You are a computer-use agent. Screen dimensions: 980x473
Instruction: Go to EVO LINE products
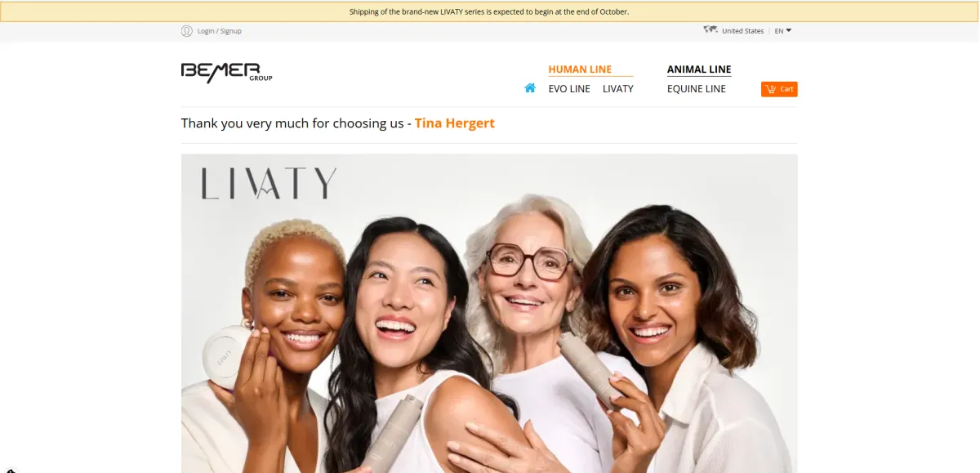click(569, 89)
